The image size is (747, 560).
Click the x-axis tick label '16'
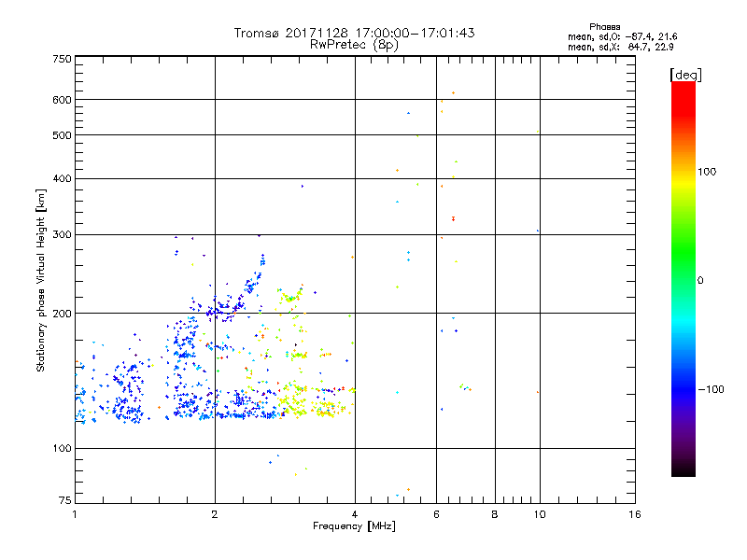[x=635, y=514]
